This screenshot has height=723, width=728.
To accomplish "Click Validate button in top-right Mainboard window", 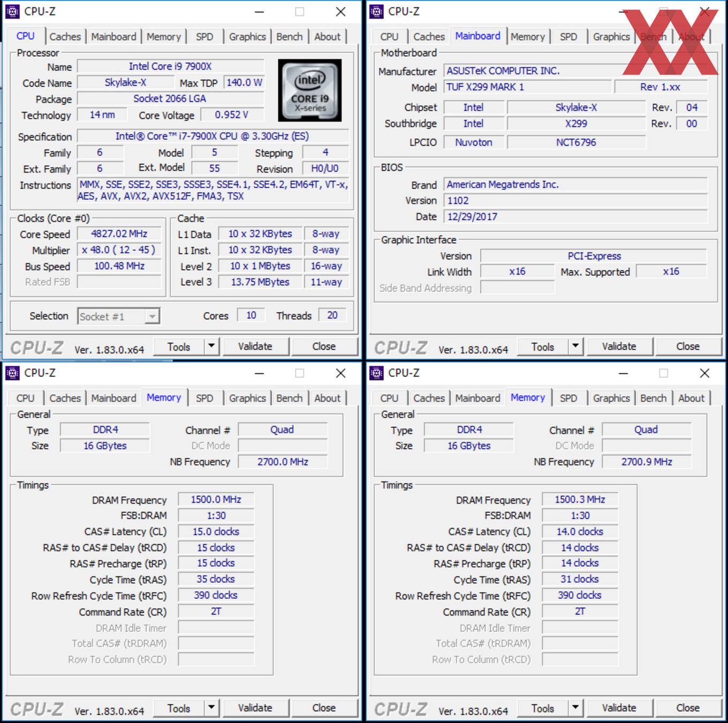I will [619, 347].
